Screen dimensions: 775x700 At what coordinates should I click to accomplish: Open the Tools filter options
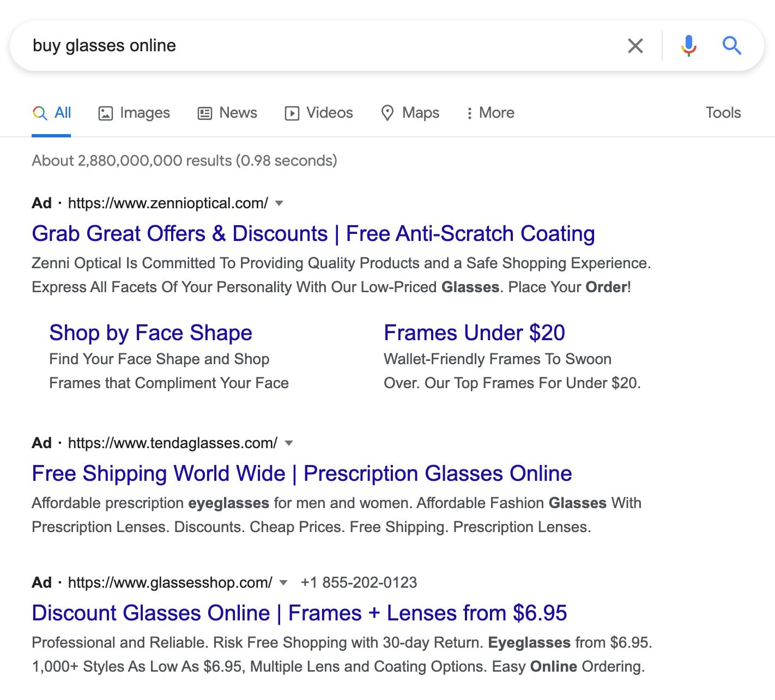coord(723,113)
